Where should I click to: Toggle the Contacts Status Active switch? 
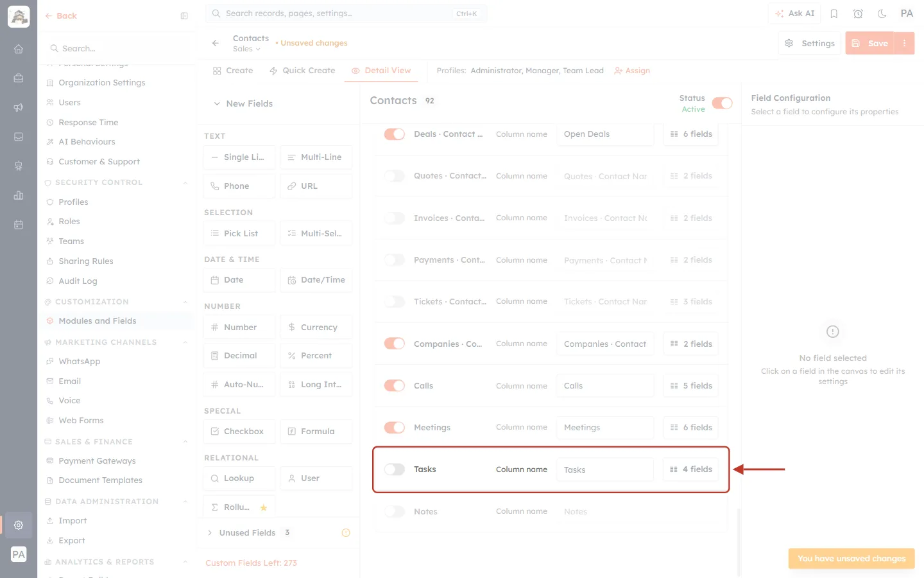722,103
